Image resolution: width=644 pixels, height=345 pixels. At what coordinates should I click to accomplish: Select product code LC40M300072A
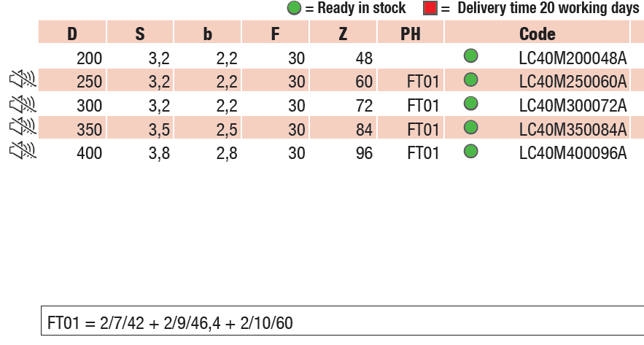(573, 106)
